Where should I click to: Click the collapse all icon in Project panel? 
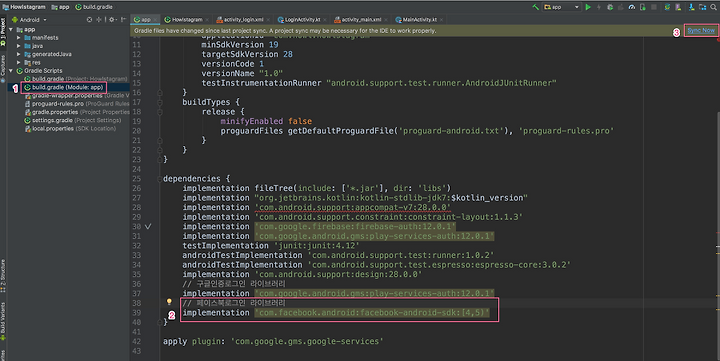click(99, 20)
